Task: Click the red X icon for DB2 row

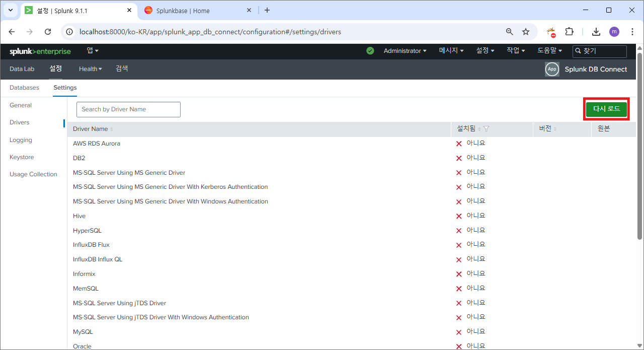Action: [459, 159]
